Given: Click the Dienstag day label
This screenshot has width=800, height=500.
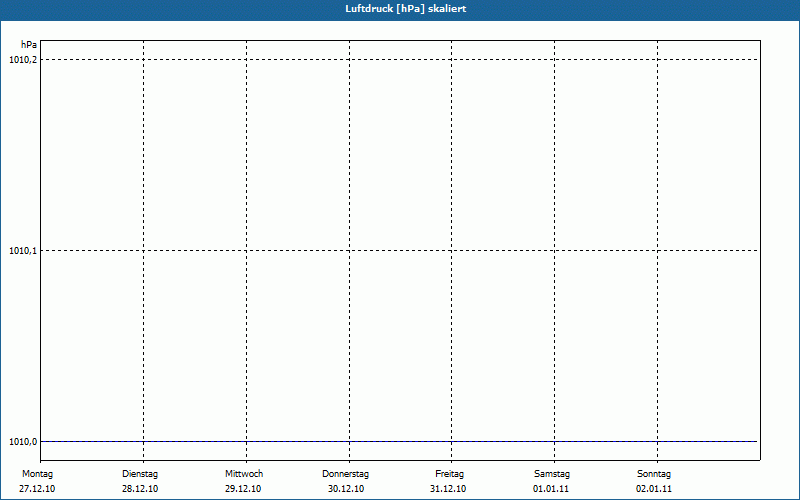Looking at the screenshot, I should tap(140, 474).
